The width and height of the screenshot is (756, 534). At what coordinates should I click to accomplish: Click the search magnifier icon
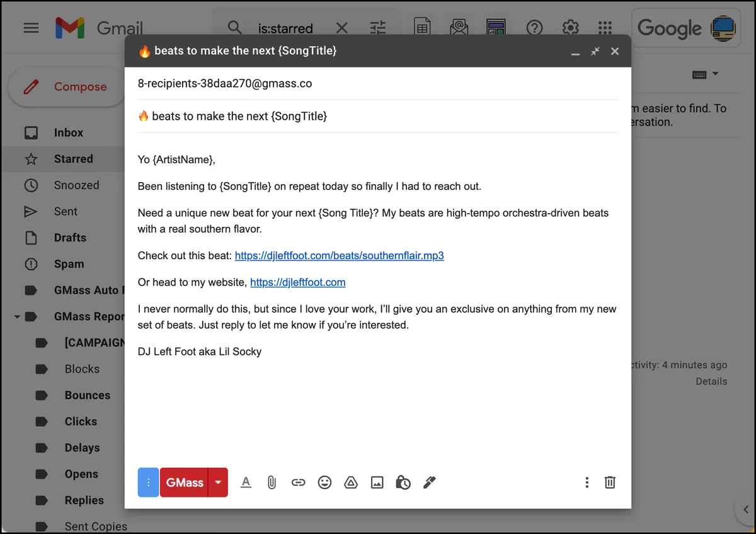(x=234, y=28)
